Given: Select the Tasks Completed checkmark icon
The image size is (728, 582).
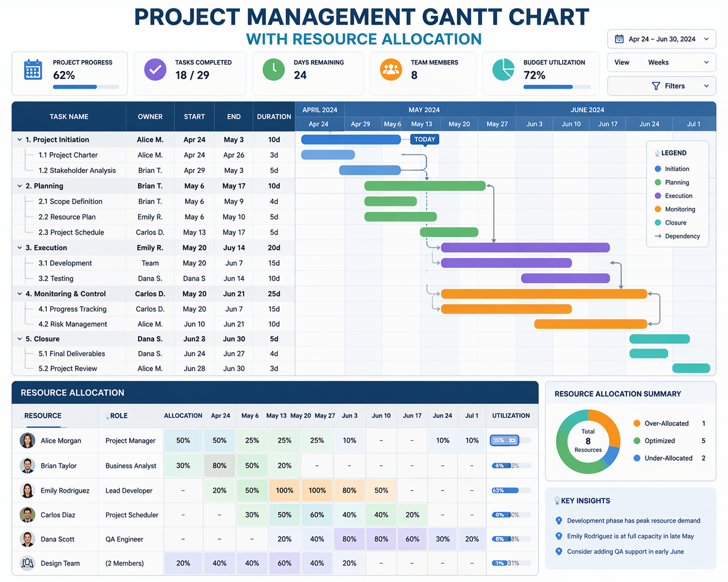Looking at the screenshot, I should click(155, 69).
